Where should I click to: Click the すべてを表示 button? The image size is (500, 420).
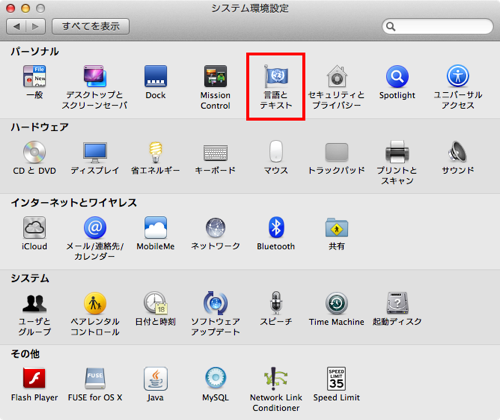tap(91, 26)
